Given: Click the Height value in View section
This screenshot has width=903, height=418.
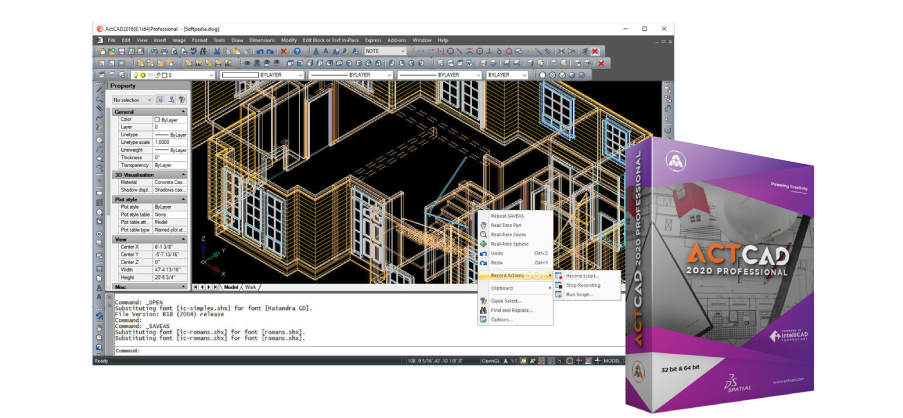Looking at the screenshot, I should pos(170,277).
